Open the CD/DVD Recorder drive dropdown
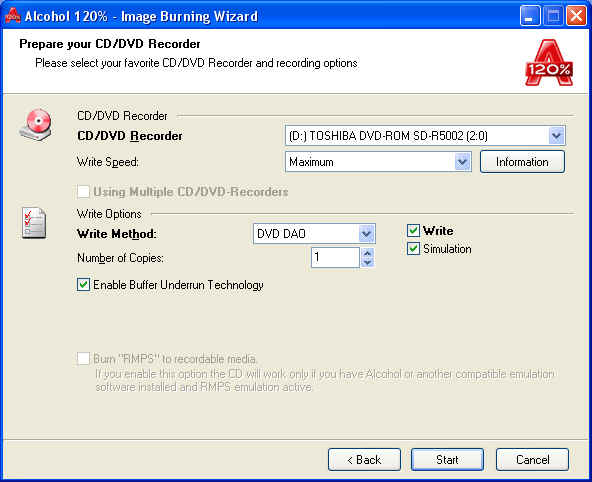Viewport: 592px width, 482px height. pos(556,136)
